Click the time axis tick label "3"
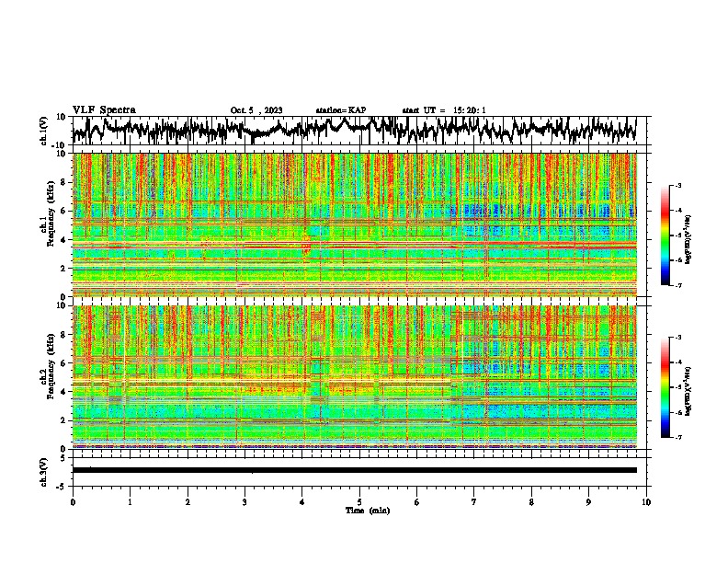Image resolution: width=728 pixels, height=563 pixels. coord(245,502)
